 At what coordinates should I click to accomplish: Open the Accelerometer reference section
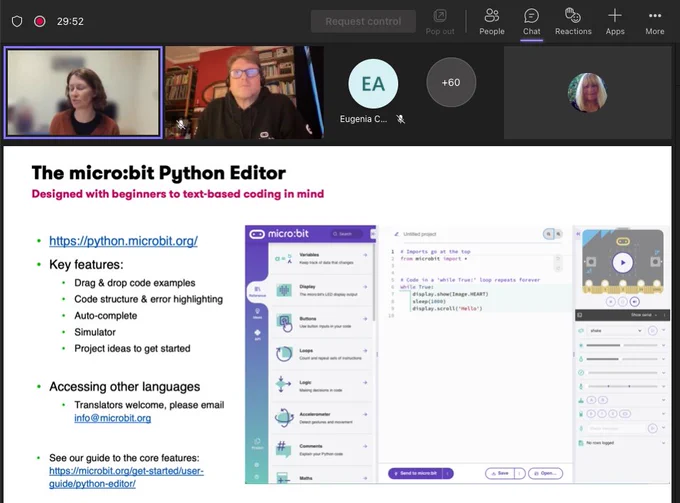tap(321, 418)
